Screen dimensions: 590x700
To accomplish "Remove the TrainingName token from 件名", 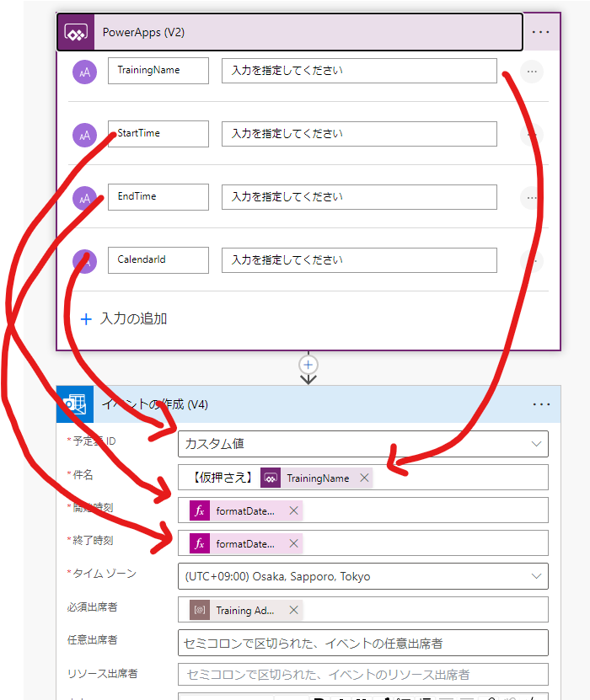I will [x=364, y=478].
